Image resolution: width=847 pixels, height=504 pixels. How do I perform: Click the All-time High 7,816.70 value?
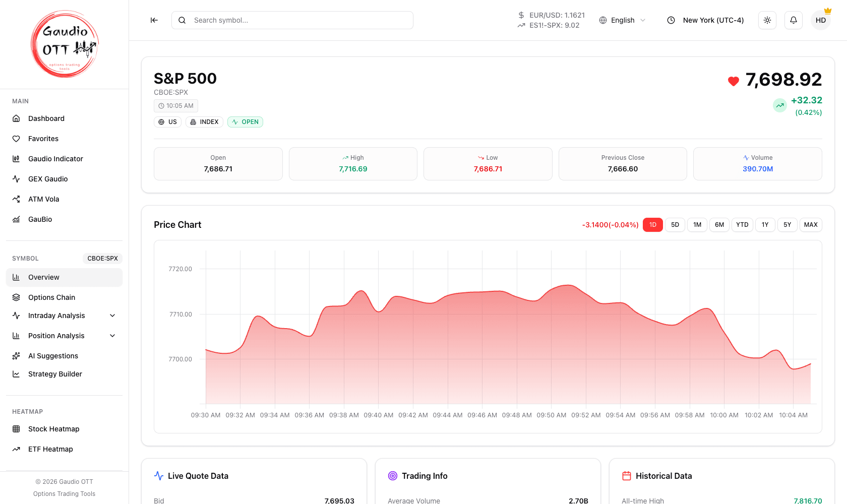(808, 500)
